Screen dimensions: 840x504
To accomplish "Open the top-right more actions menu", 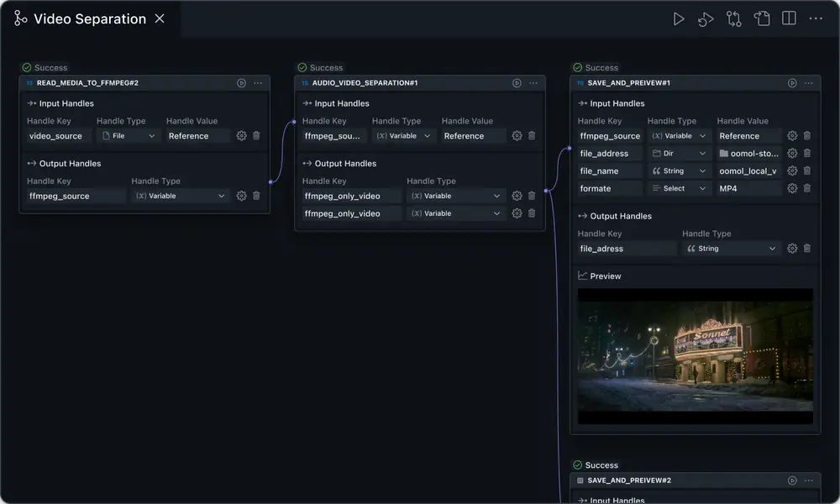I will (x=816, y=18).
